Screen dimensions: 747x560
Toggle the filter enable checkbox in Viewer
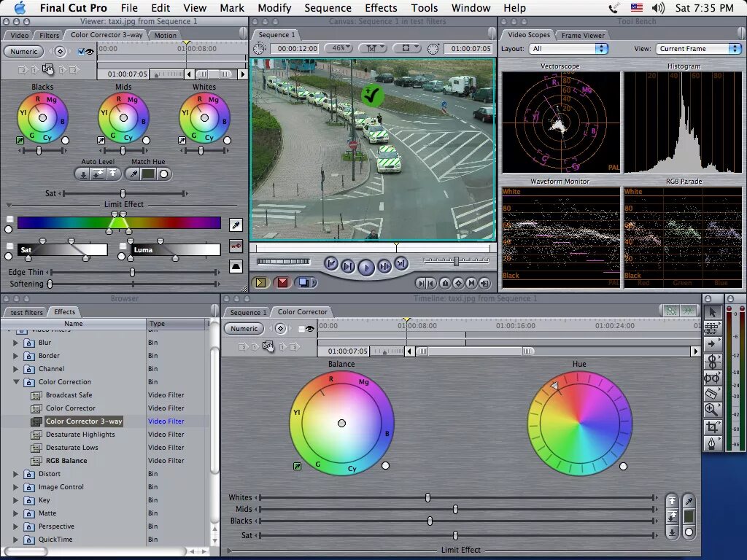[80, 51]
